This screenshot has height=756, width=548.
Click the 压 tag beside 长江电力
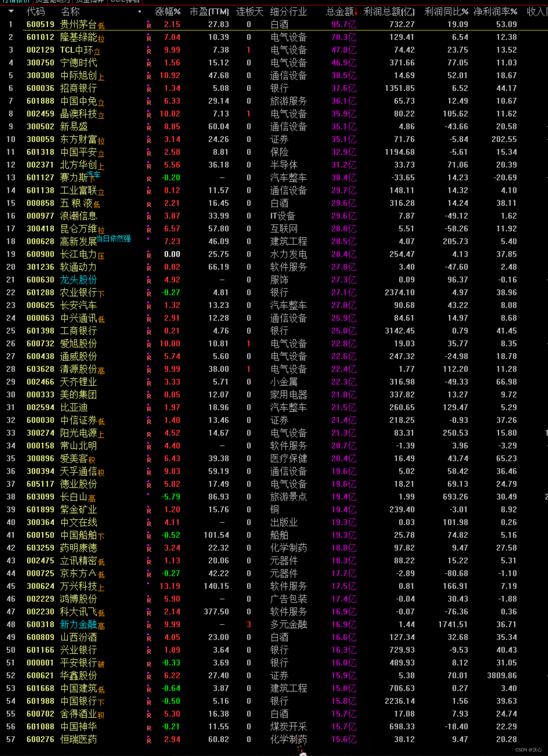pyautogui.click(x=101, y=256)
